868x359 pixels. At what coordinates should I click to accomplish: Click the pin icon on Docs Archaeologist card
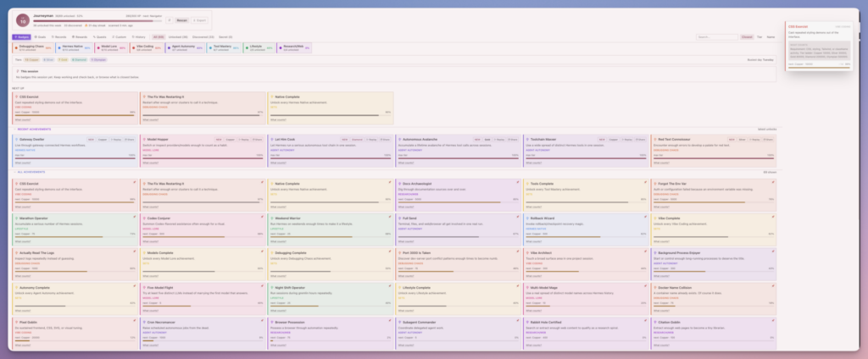pos(518,182)
